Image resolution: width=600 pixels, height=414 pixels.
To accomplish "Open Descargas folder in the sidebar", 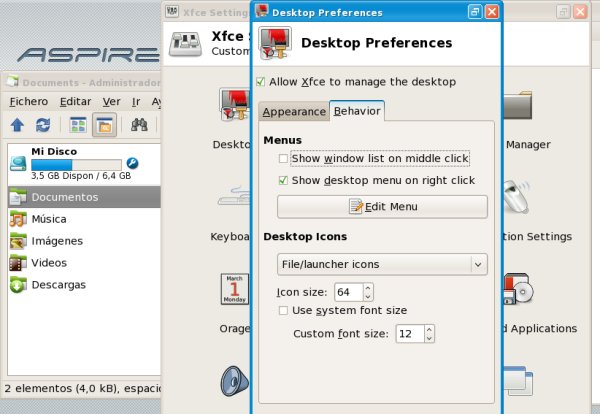I will [57, 284].
